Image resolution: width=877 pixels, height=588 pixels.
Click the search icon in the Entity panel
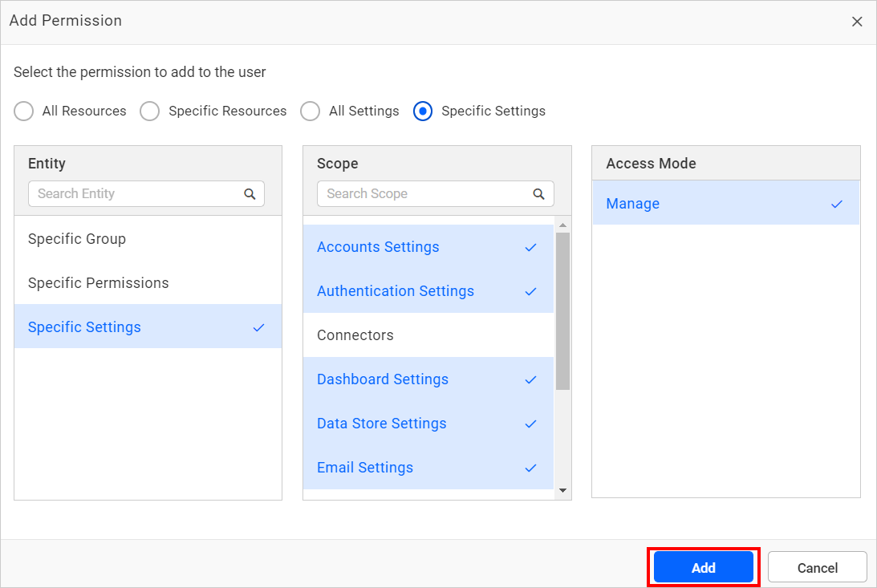250,193
